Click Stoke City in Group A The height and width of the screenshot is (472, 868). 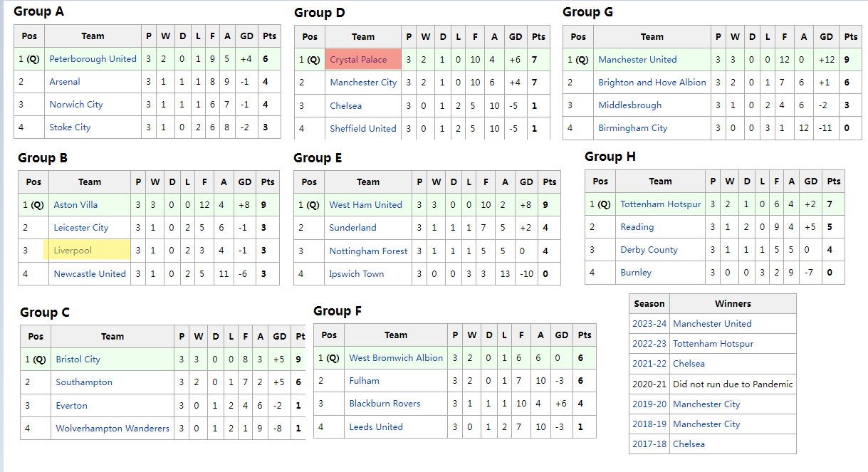coord(70,127)
